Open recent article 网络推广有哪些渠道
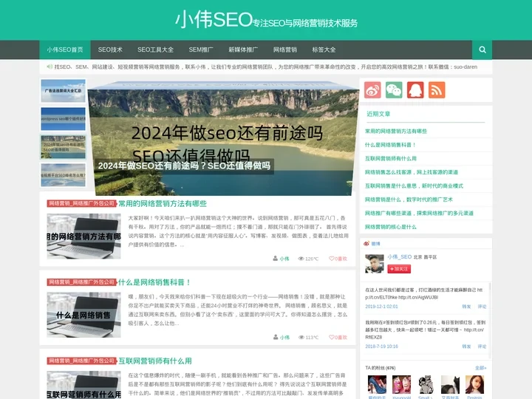This screenshot has height=399, width=532. [x=419, y=213]
